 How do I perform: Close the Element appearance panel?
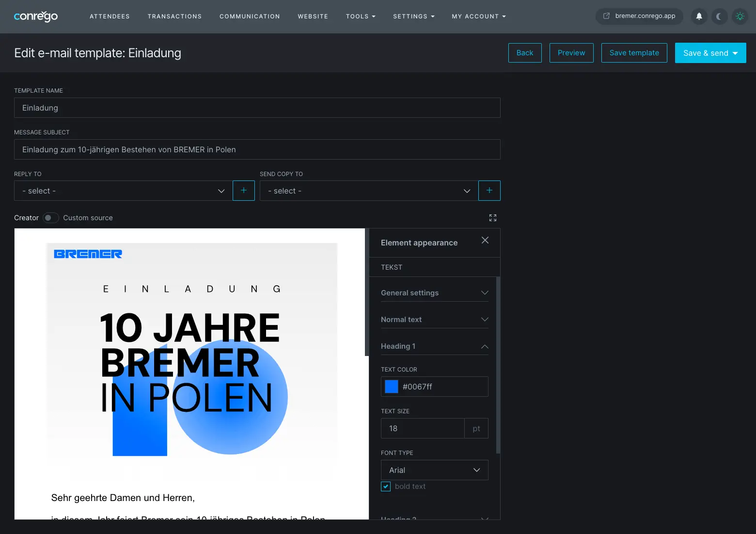click(485, 240)
